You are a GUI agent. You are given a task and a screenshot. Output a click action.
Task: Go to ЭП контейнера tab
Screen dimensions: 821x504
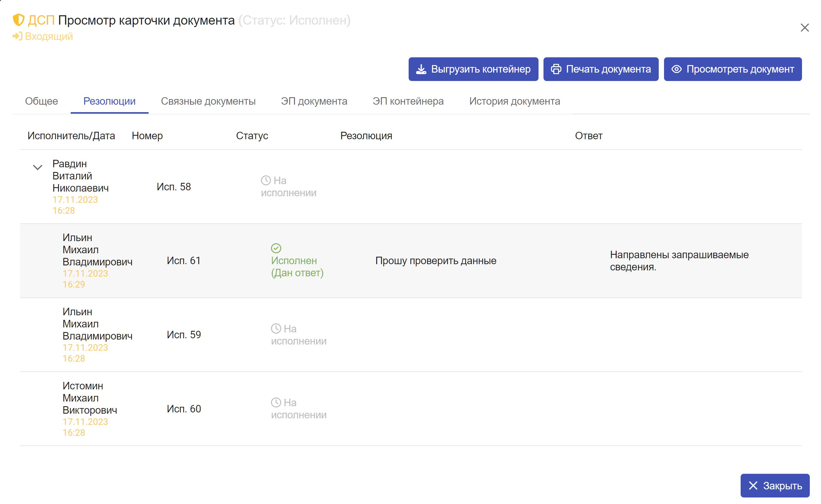pos(408,101)
